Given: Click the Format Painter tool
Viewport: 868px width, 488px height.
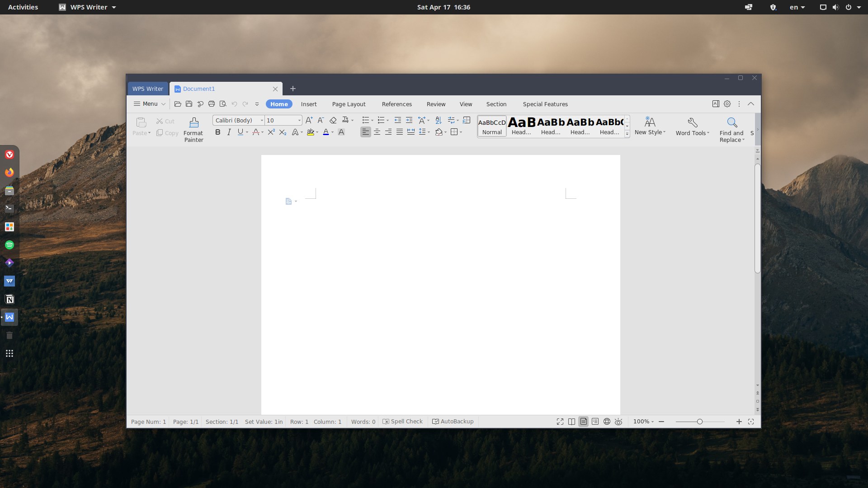Looking at the screenshot, I should (193, 129).
